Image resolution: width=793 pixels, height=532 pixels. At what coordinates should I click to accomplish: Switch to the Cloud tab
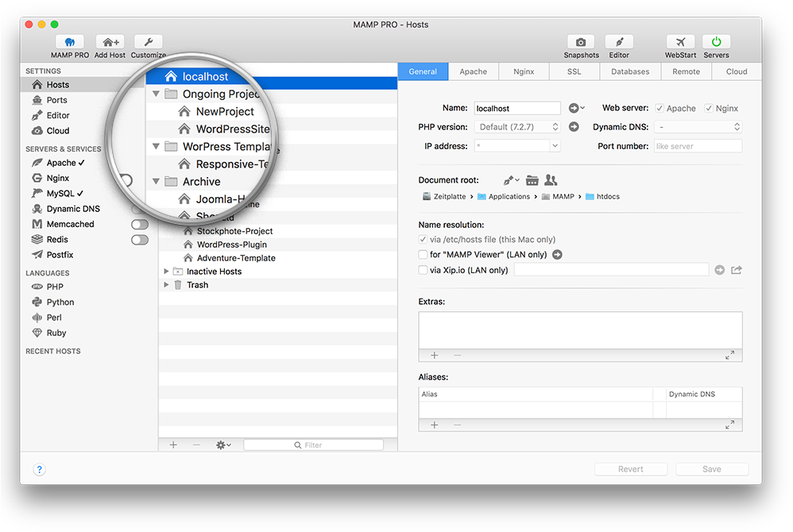pyautogui.click(x=737, y=71)
